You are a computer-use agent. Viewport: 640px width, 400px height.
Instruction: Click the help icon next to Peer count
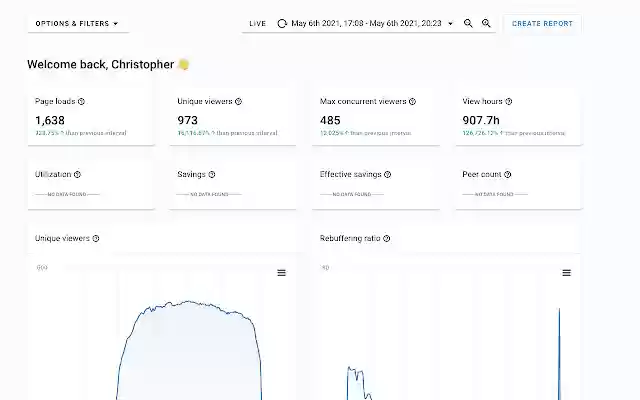[x=507, y=174]
